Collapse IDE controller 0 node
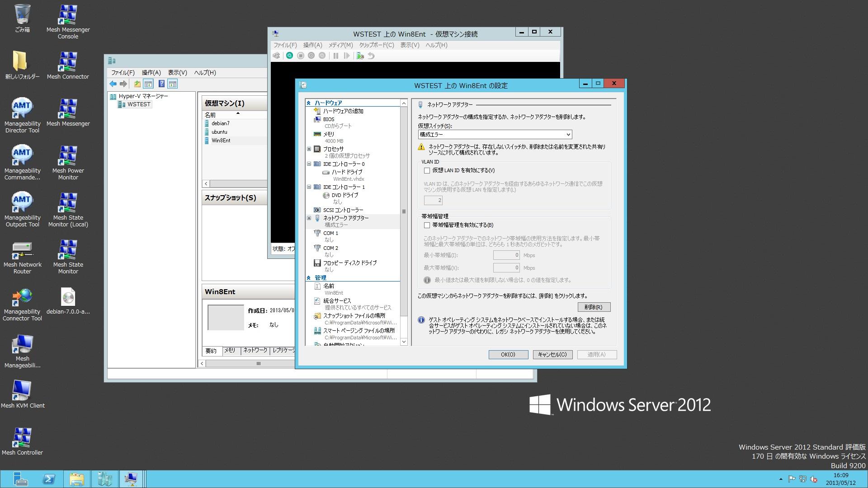Image resolution: width=868 pixels, height=488 pixels. (309, 164)
